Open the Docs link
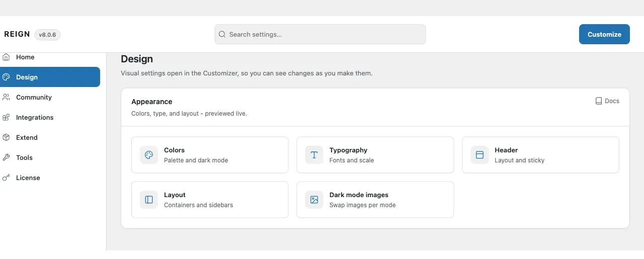 pos(607,101)
